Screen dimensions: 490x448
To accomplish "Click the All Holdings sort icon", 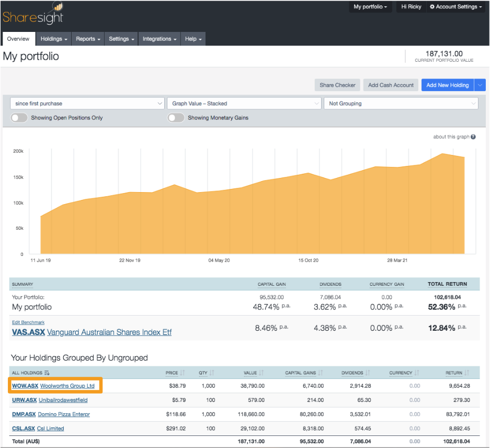I will (47, 373).
